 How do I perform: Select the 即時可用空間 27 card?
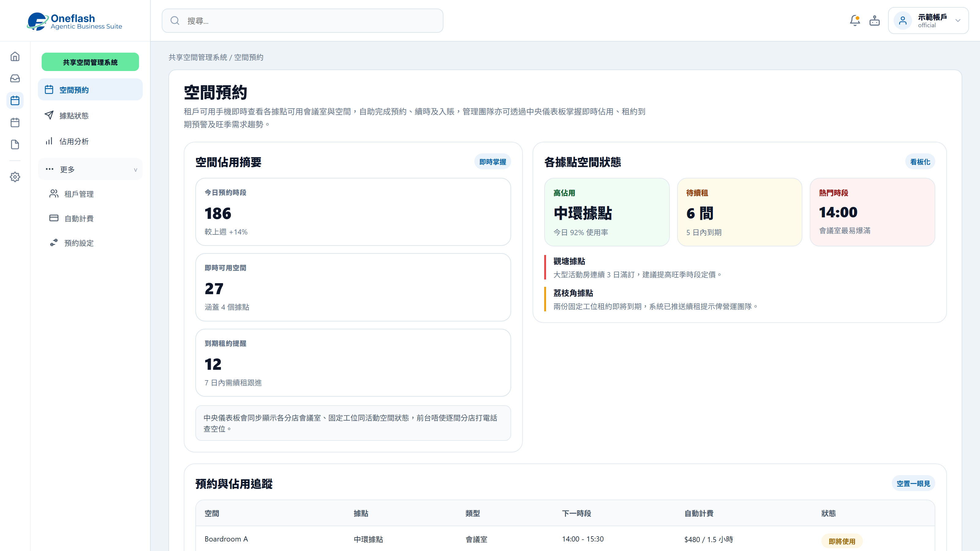[353, 287]
